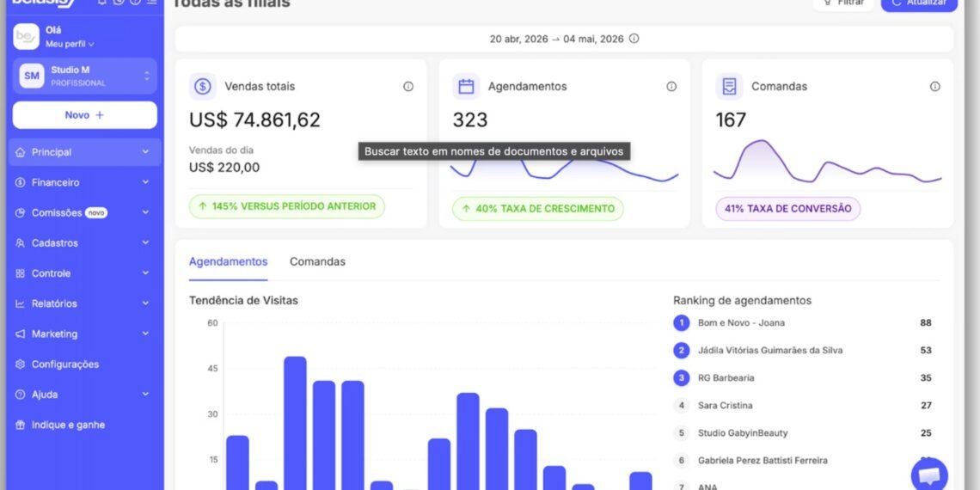Click 'Bom e Novo - Joana' ranking row
This screenshot has width=980, height=490.
click(802, 323)
